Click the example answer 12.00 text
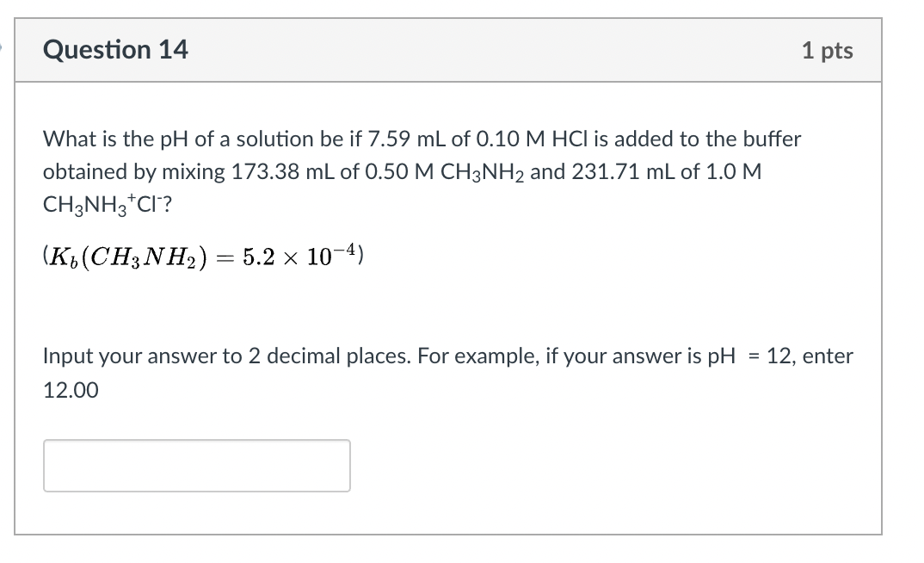Screen dimensions: 924x563 click(x=71, y=390)
